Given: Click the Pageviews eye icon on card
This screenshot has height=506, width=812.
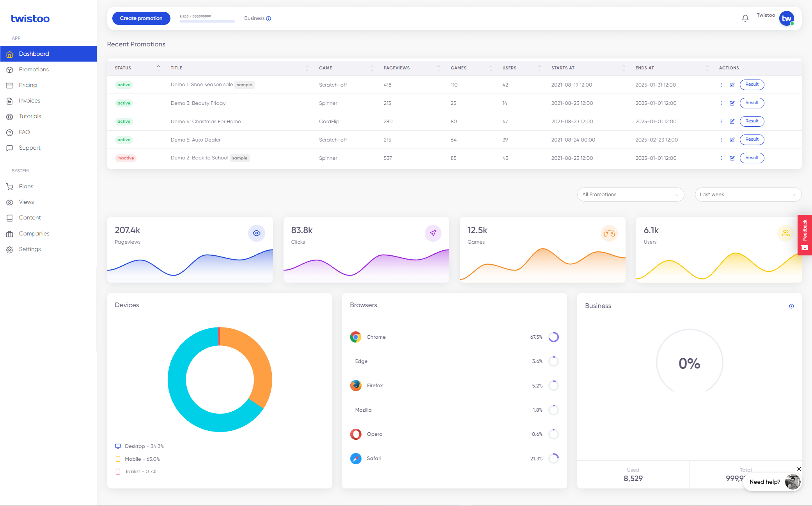Looking at the screenshot, I should click(x=256, y=233).
